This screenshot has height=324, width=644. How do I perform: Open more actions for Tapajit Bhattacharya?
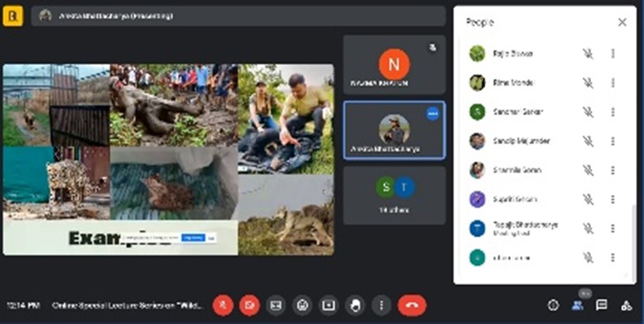612,228
